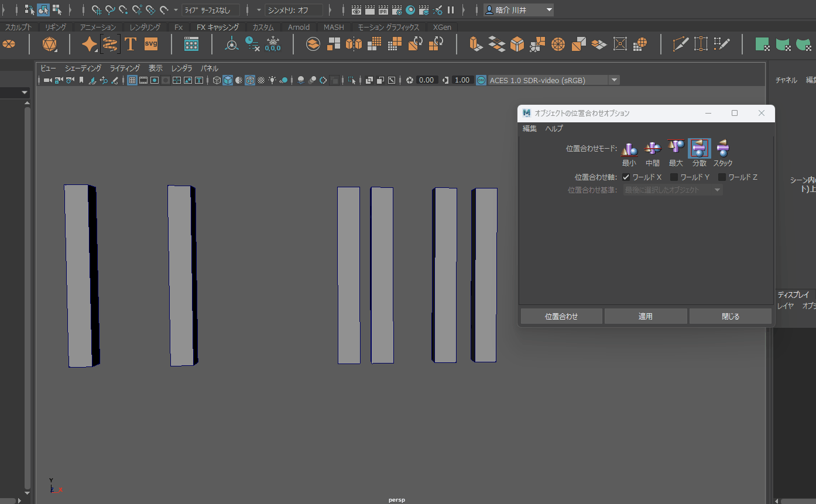Switch to the Arnold shelf tab
Screen dimensions: 816x504
[299, 28]
